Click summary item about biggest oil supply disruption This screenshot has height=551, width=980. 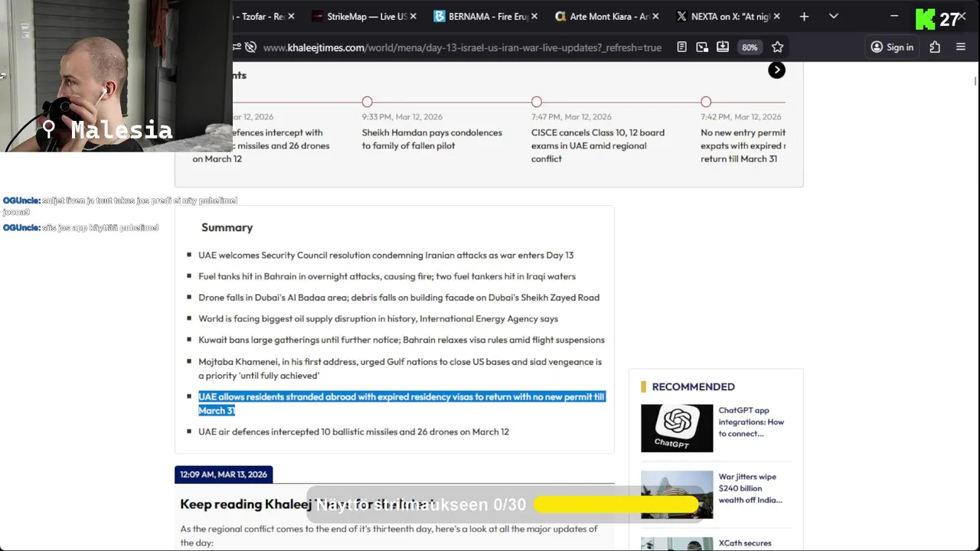click(x=378, y=319)
